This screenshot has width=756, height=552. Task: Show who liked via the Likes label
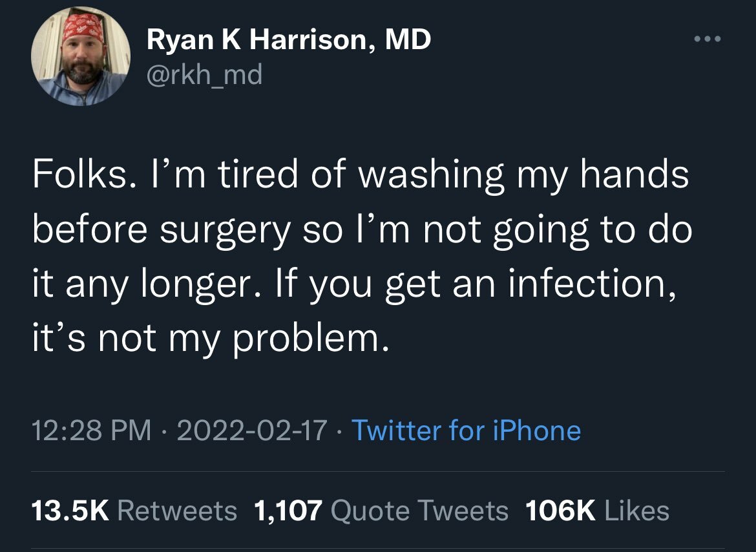click(x=637, y=511)
